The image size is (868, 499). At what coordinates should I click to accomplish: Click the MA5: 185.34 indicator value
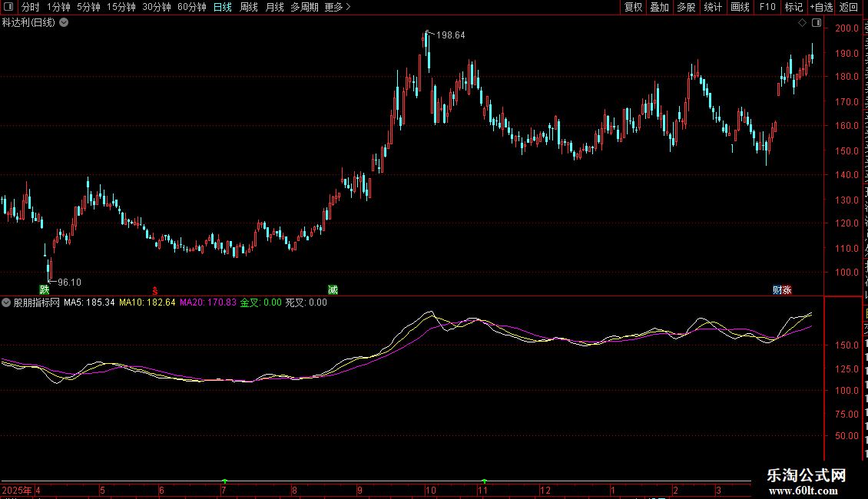click(89, 302)
